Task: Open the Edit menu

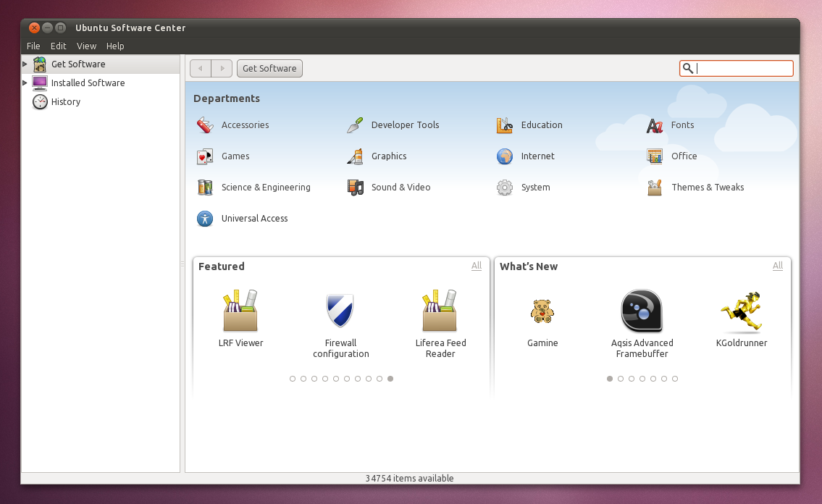Action: point(58,46)
